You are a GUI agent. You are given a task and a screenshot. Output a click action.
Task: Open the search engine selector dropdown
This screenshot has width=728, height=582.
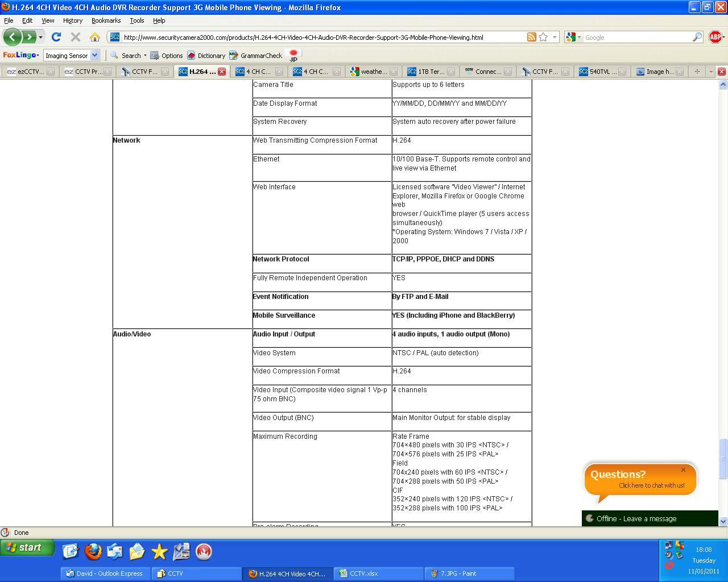tap(579, 37)
